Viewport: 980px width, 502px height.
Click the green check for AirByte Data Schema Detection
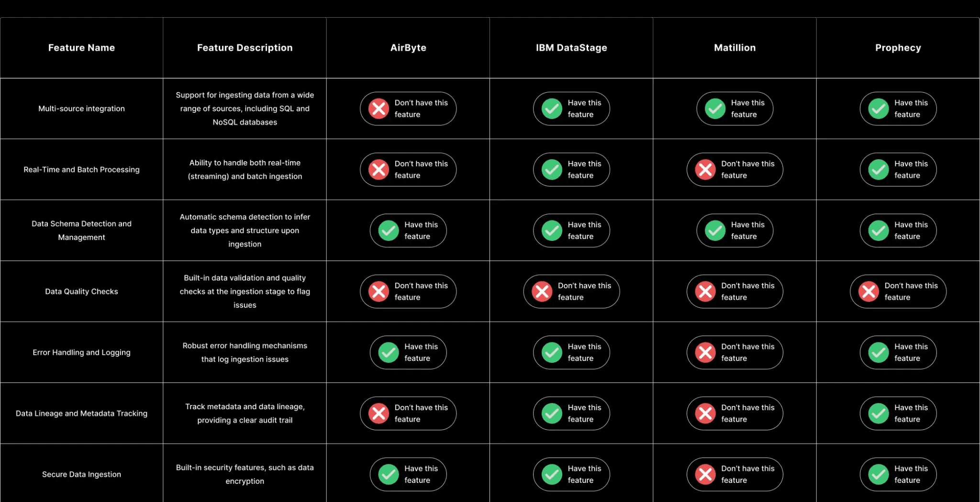click(x=408, y=230)
